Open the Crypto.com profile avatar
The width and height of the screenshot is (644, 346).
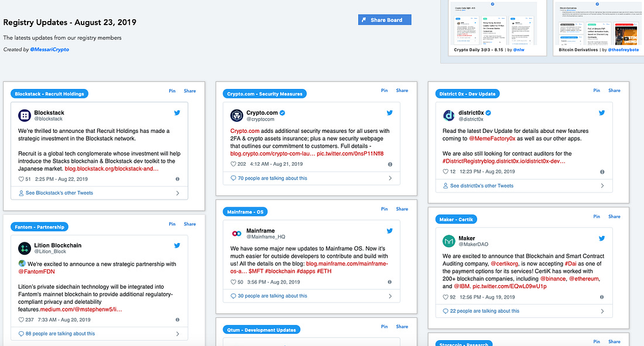coord(237,115)
